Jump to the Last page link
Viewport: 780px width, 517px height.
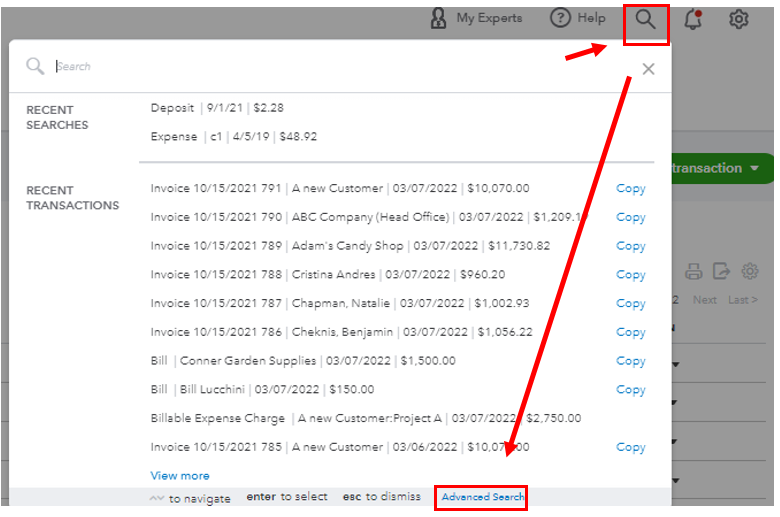tap(743, 300)
